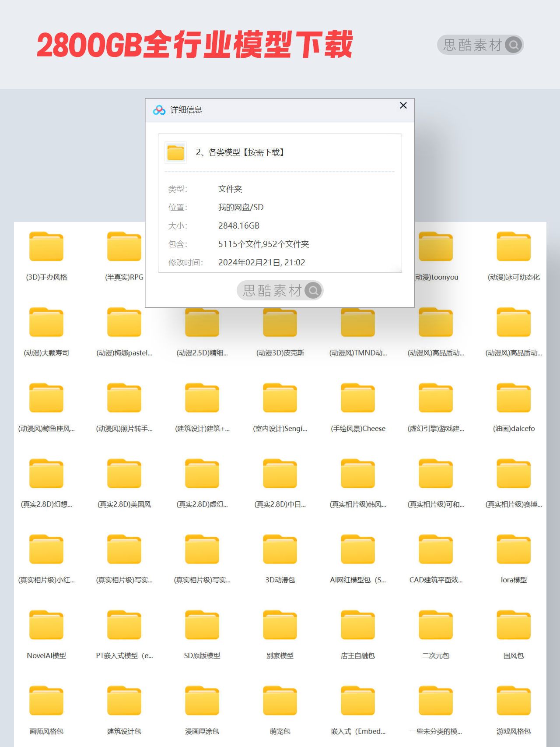Open the PT嵌入式模型 folder
This screenshot has width=560, height=747.
[124, 625]
